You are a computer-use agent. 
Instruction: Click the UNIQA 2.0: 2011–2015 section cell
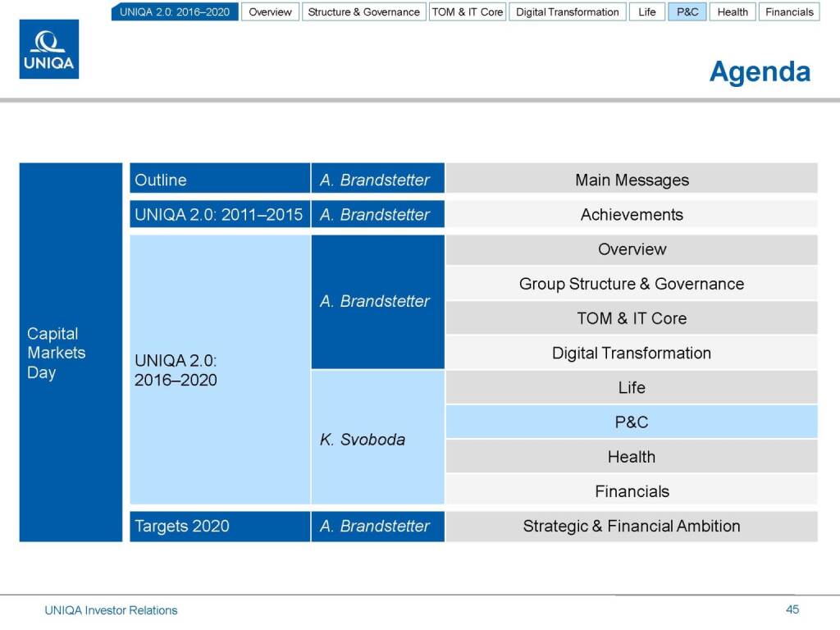click(219, 215)
